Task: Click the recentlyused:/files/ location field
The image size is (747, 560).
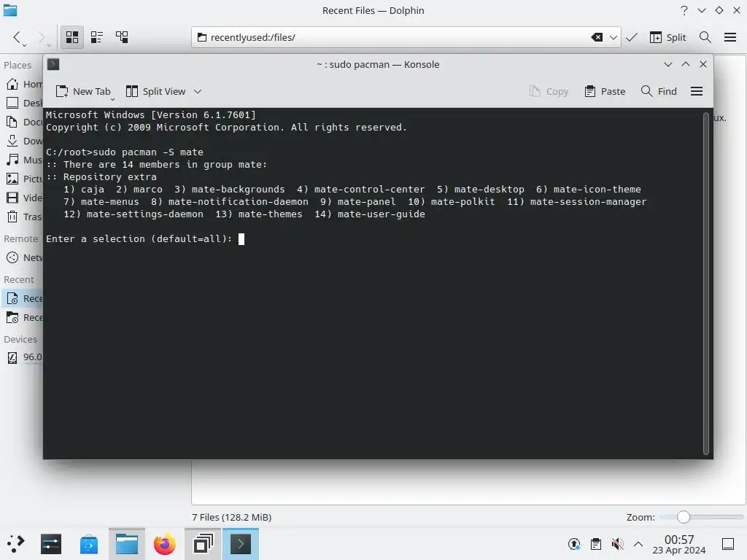Action: (391, 37)
